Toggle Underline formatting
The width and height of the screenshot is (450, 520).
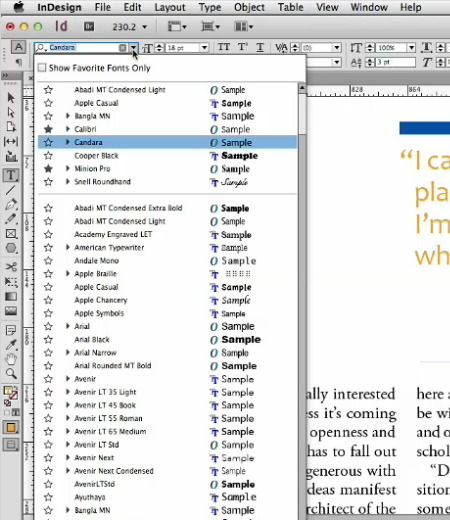(x=260, y=47)
